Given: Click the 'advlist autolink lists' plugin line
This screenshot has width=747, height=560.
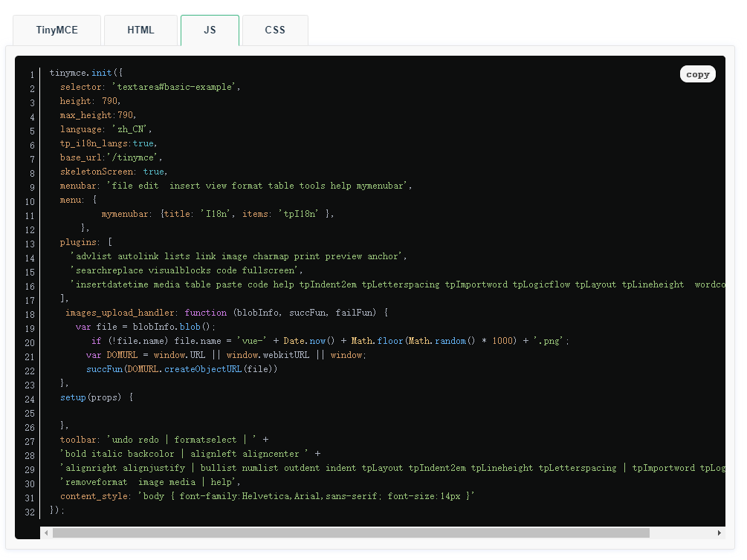Looking at the screenshot, I should [239, 256].
